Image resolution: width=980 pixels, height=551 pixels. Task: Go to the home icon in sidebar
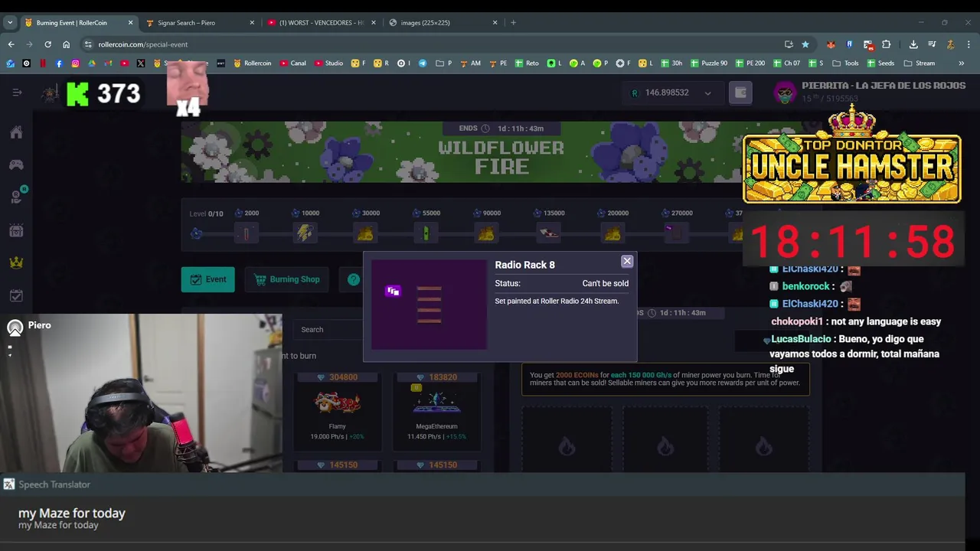16,132
